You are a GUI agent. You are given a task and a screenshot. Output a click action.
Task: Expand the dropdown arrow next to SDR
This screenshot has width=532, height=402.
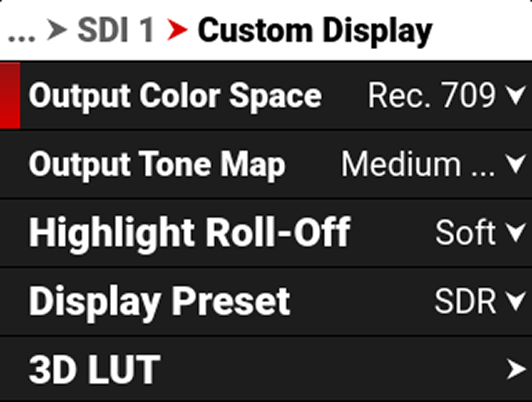point(516,301)
